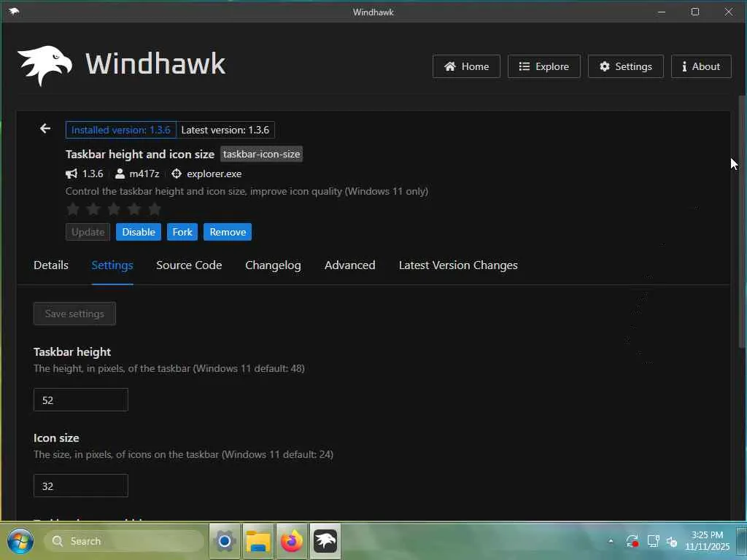This screenshot has width=747, height=560.
Task: Click the author user icon beside m417z
Action: pos(120,174)
